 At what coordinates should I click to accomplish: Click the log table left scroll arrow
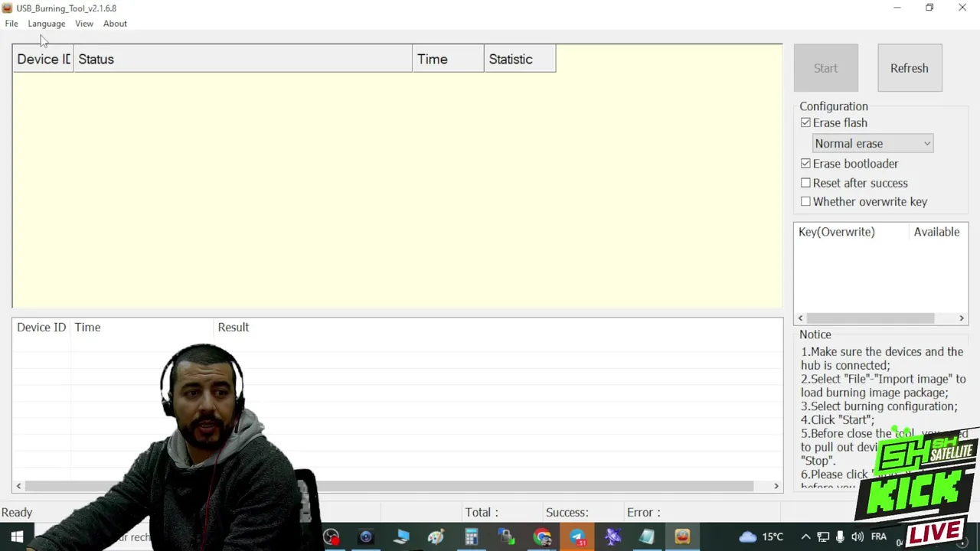pyautogui.click(x=18, y=486)
